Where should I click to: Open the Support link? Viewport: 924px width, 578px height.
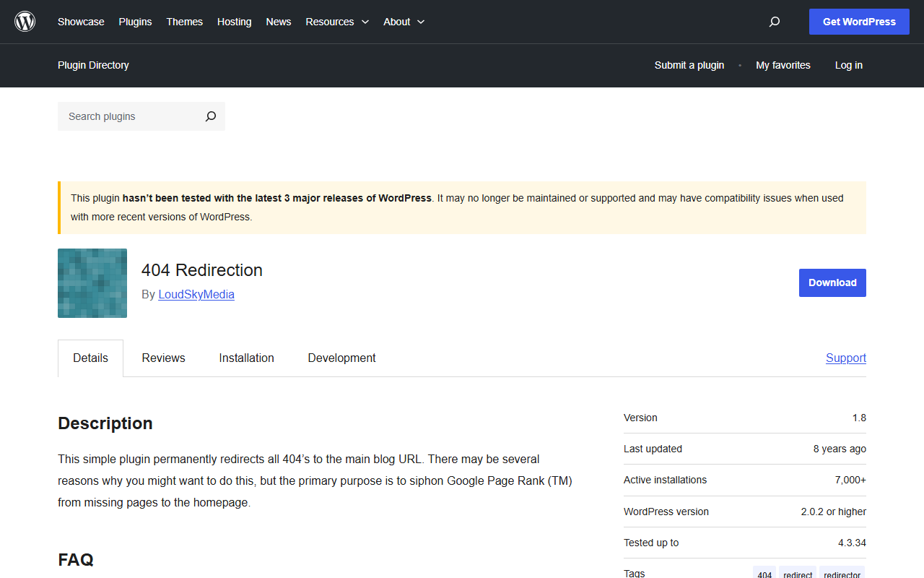tap(846, 358)
